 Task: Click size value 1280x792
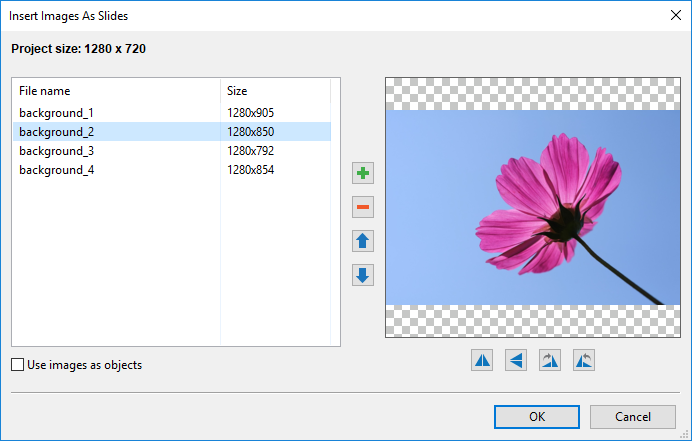251,151
